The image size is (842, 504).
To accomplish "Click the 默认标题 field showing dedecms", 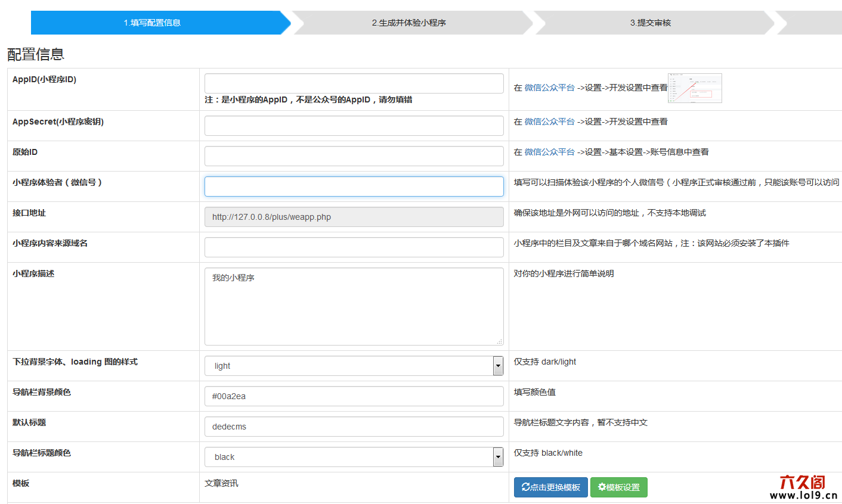I will (x=354, y=427).
